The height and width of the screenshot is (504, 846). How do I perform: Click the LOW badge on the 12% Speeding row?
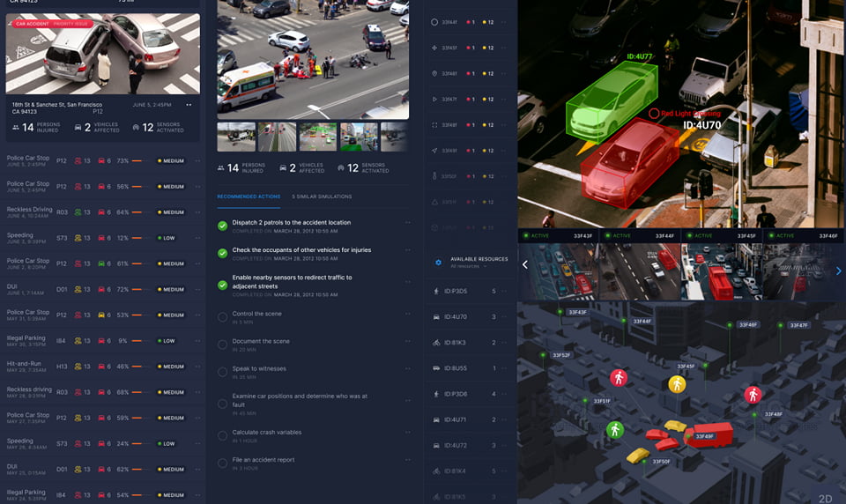pyautogui.click(x=167, y=238)
